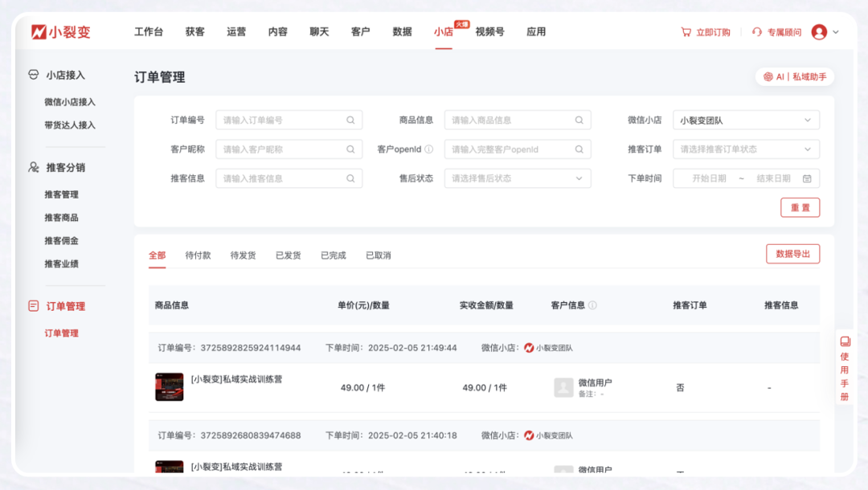Click the calendar icon in 下单时间 picker
This screenshot has height=490, width=868.
807,178
